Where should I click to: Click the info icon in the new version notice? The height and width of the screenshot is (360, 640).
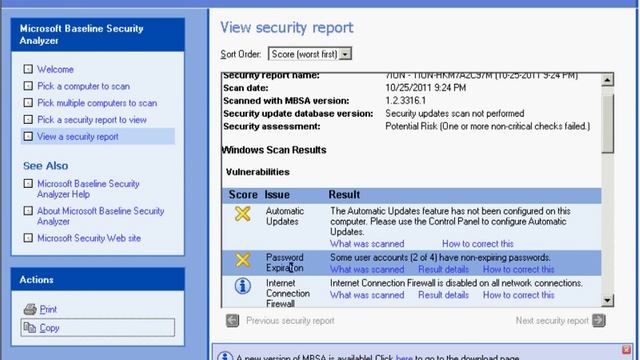(225, 356)
